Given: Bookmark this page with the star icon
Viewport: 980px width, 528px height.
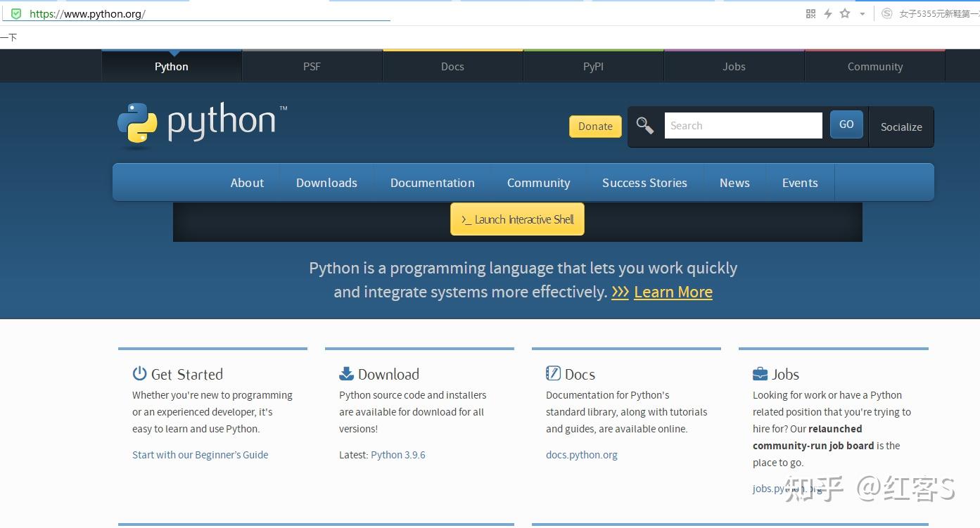Looking at the screenshot, I should (845, 13).
